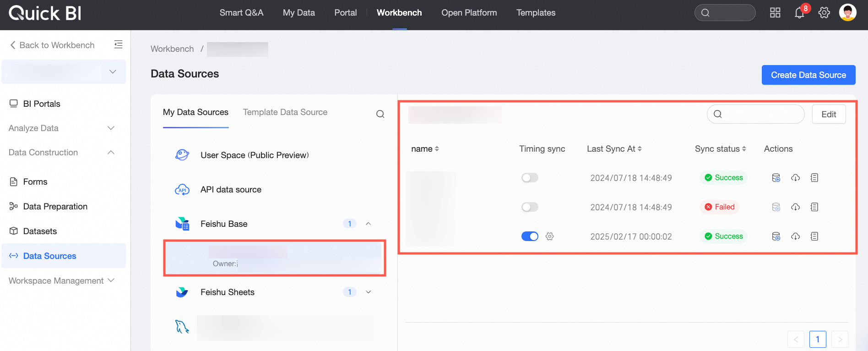Image resolution: width=868 pixels, height=351 pixels.
Task: Open timing sync settings gear in third row
Action: pos(550,236)
